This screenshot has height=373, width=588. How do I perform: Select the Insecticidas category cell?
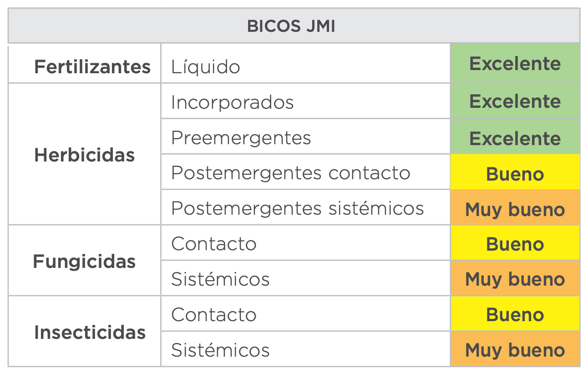click(90, 333)
